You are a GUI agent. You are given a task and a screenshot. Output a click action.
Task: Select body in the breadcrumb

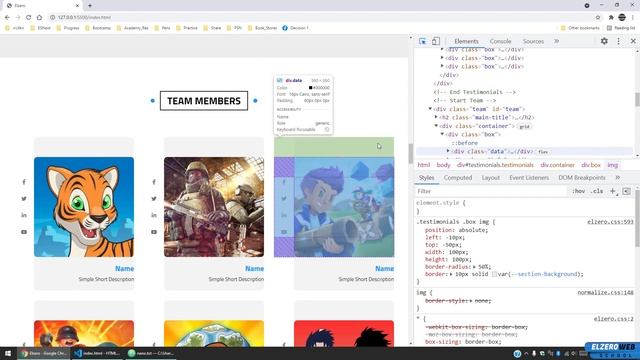point(443,165)
